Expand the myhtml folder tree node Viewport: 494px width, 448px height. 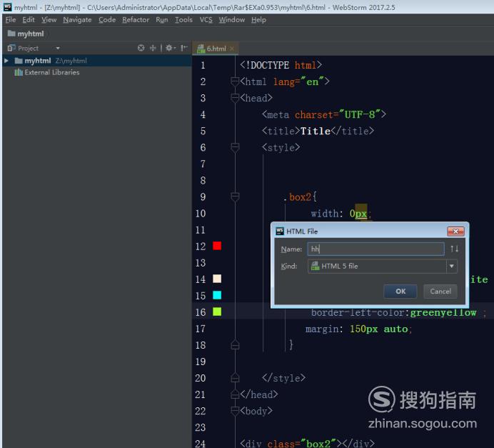click(x=6, y=61)
